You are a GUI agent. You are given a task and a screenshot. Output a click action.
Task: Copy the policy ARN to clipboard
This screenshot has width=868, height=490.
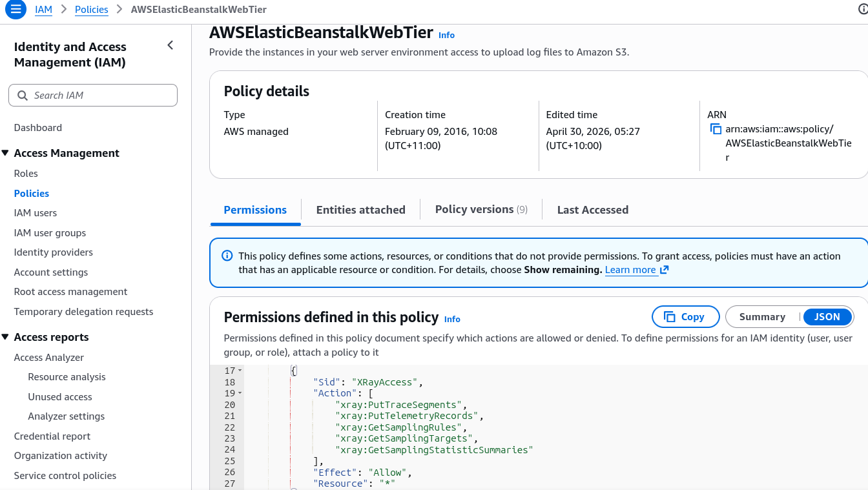716,129
